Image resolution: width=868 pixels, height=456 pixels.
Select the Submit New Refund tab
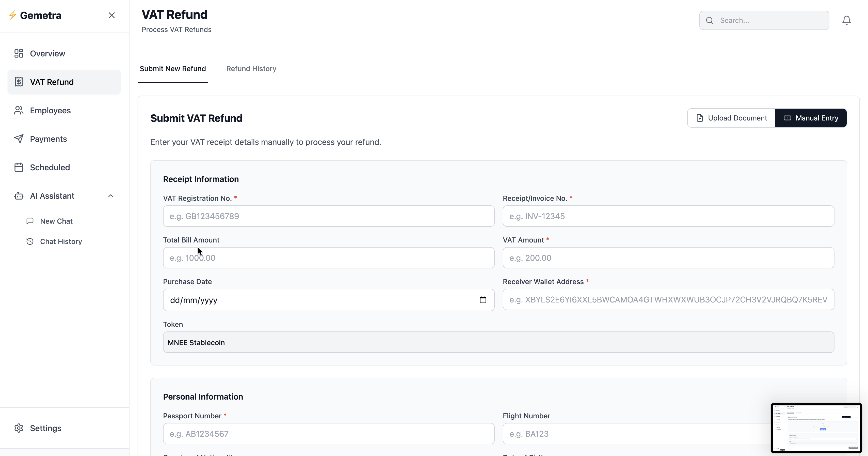[172, 68]
